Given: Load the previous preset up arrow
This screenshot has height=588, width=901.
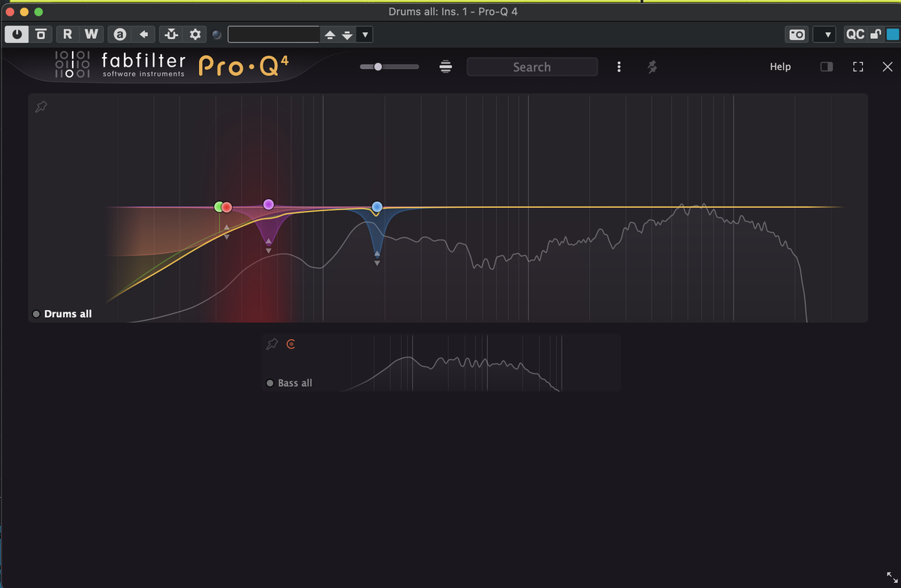Looking at the screenshot, I should point(329,35).
